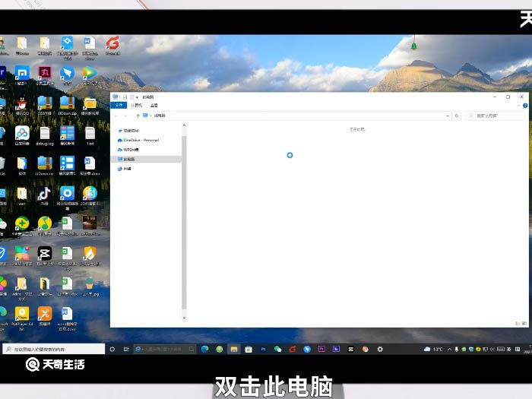Image resolution: width=532 pixels, height=399 pixels.
Task: Switch to large icons view at bottom right
Action: tap(524, 323)
